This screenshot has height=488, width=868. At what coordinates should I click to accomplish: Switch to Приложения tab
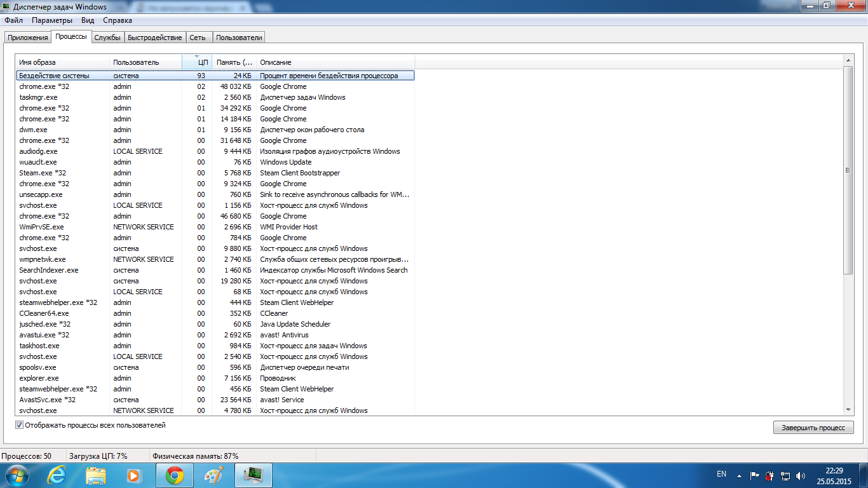pyautogui.click(x=28, y=37)
